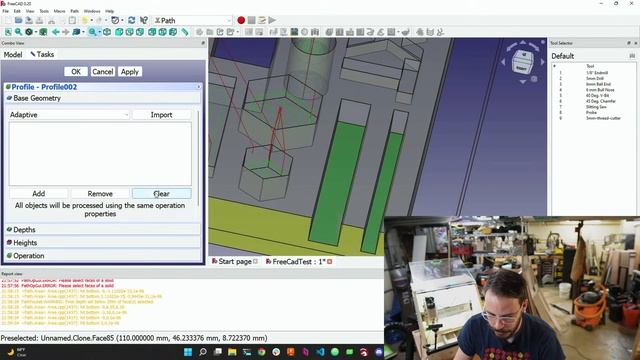Screen dimensions: 640x360
Task: Open the Edit menu
Action: coord(17,11)
